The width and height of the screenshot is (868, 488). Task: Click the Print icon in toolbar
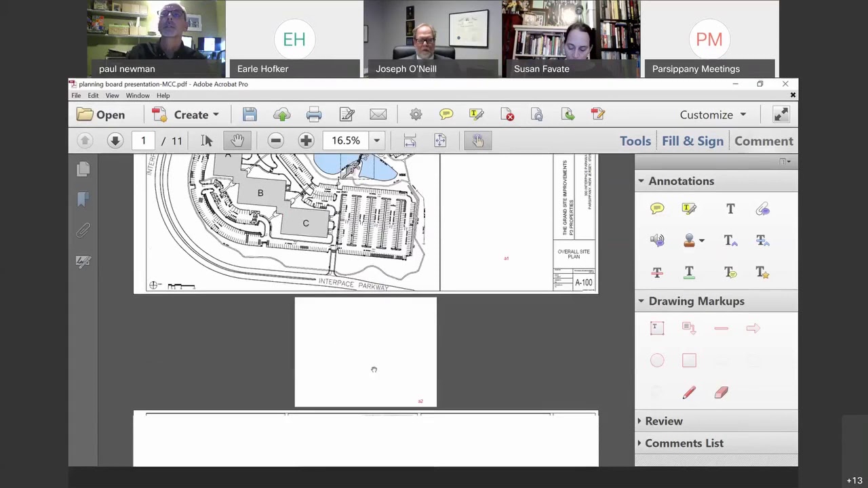(x=313, y=115)
